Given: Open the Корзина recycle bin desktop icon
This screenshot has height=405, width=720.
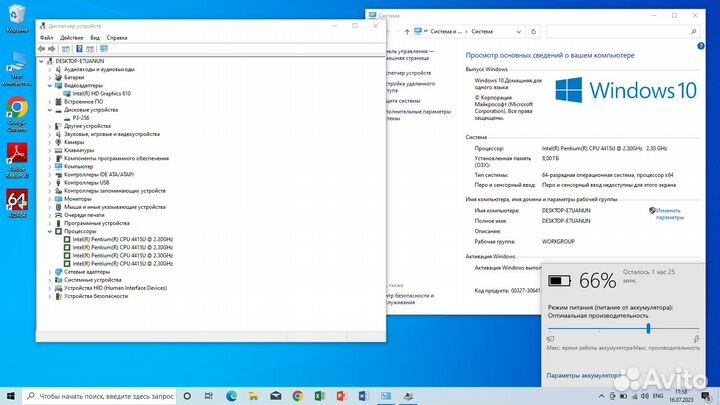Looking at the screenshot, I should 17,19.
